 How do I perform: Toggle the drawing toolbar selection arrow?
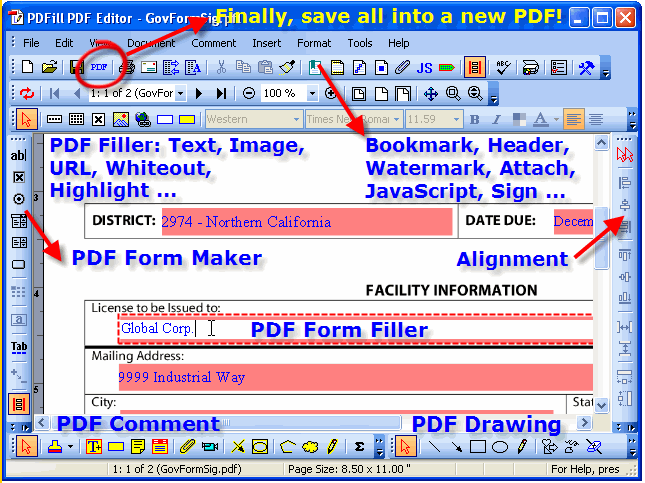405,446
